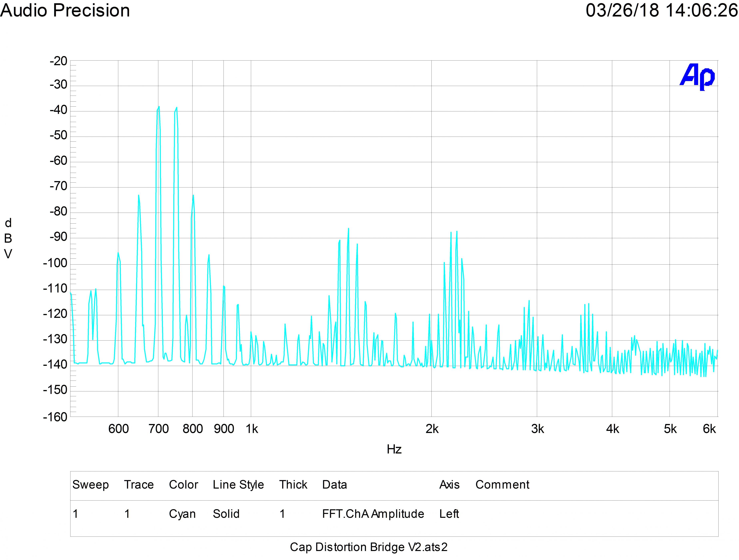The height and width of the screenshot is (560, 739).
Task: Click the blue Ap logo
Action: pyautogui.click(x=698, y=77)
